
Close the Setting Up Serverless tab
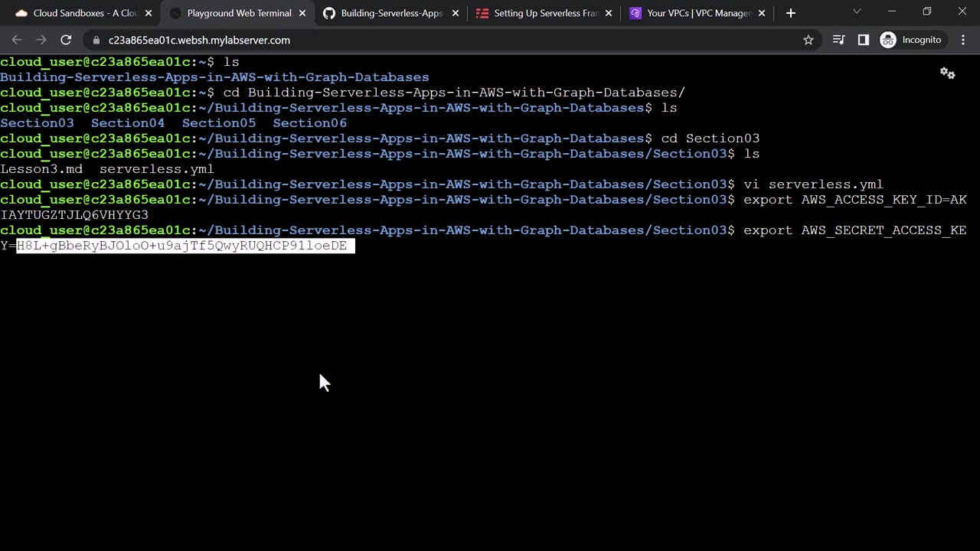click(609, 13)
